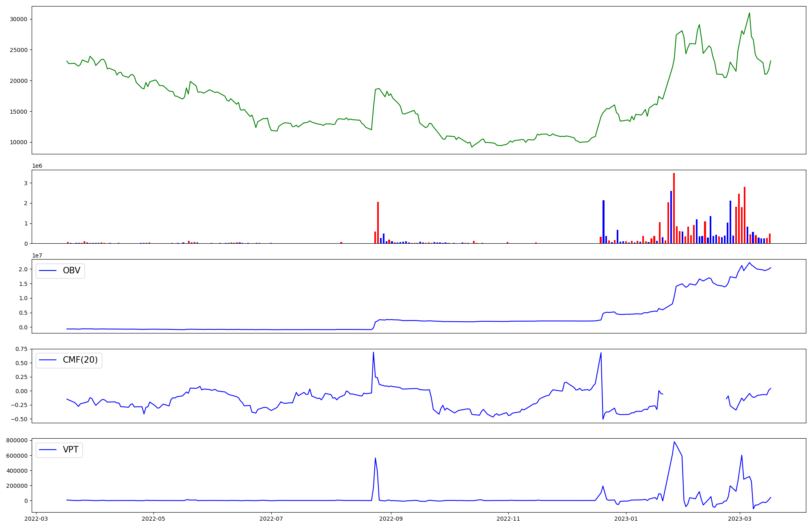Click the CMF(20) legend label

tap(80, 360)
